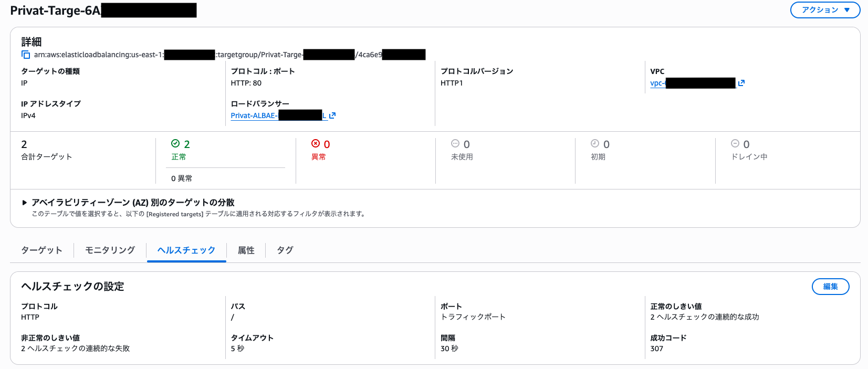Image resolution: width=868 pixels, height=369 pixels.
Task: Click the green healthy status checkmark icon
Action: pyautogui.click(x=175, y=144)
